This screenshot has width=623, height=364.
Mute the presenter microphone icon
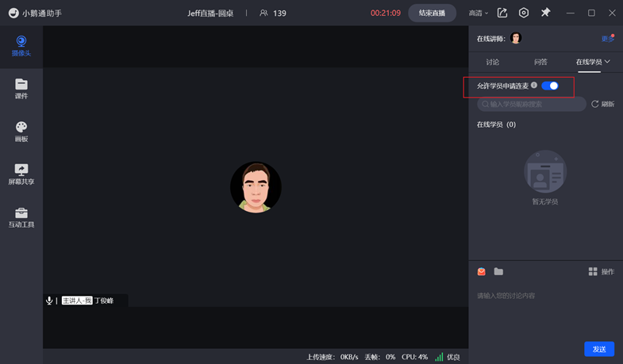[49, 301]
